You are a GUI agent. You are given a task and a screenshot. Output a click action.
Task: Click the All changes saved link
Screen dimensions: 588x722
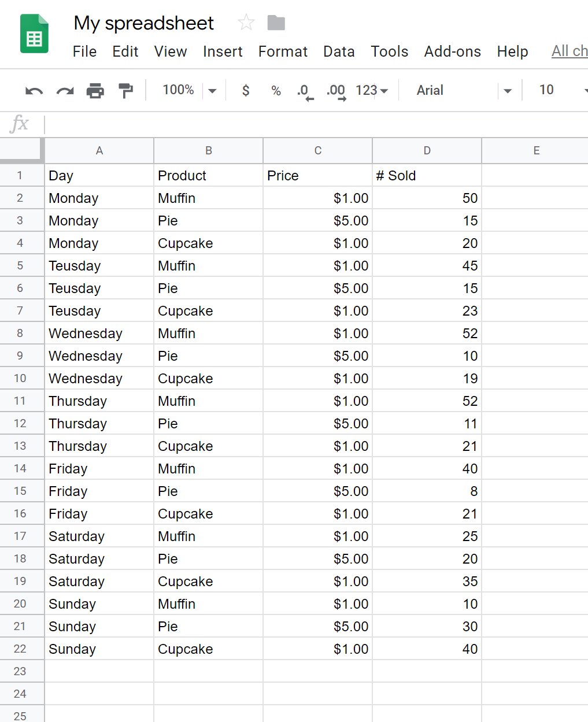coord(569,51)
